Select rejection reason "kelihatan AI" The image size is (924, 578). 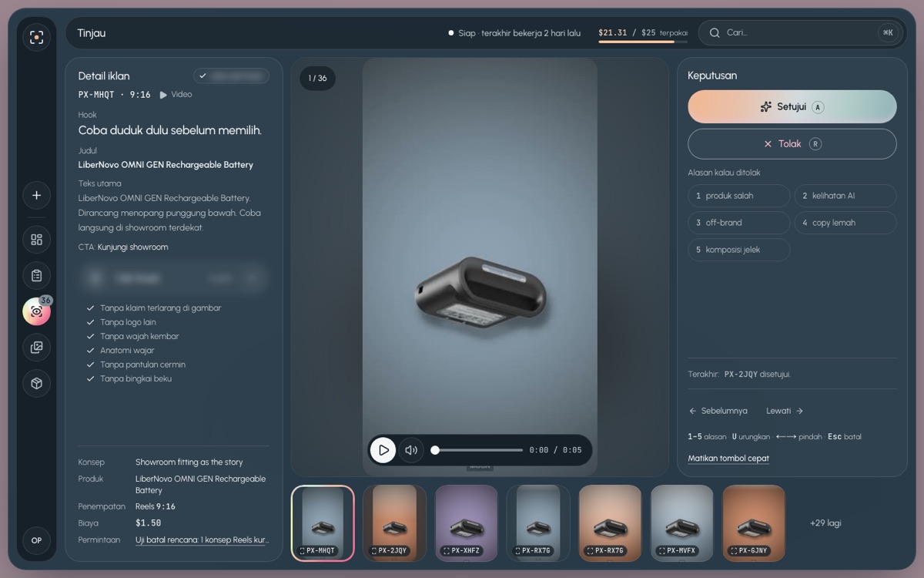(x=845, y=196)
